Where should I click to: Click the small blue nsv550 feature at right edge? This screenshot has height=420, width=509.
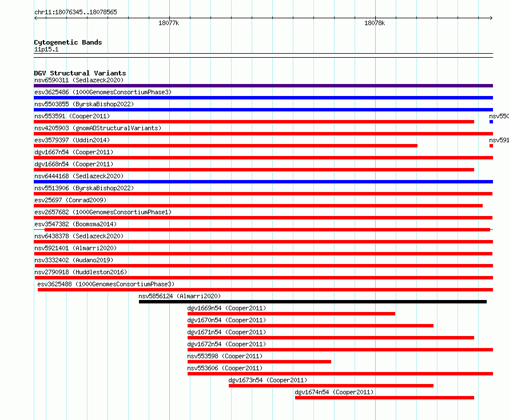tap(491, 122)
